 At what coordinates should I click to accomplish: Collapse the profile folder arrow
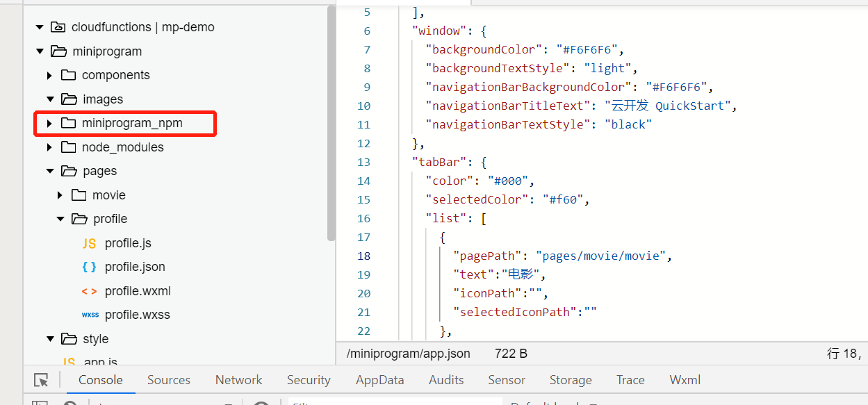tap(60, 219)
